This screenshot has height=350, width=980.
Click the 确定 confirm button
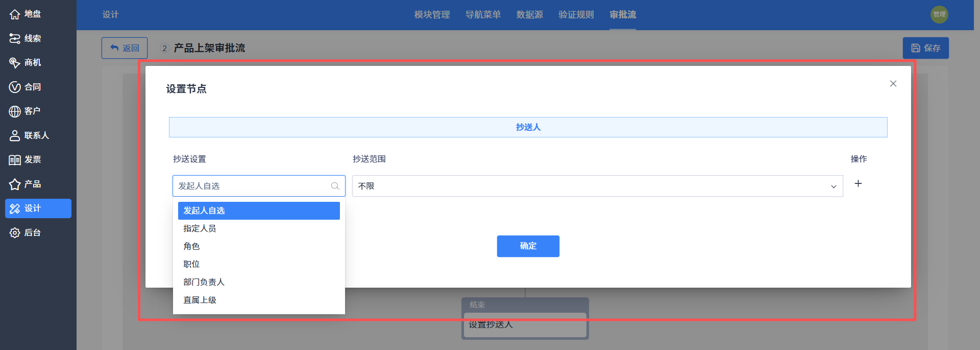pos(528,246)
